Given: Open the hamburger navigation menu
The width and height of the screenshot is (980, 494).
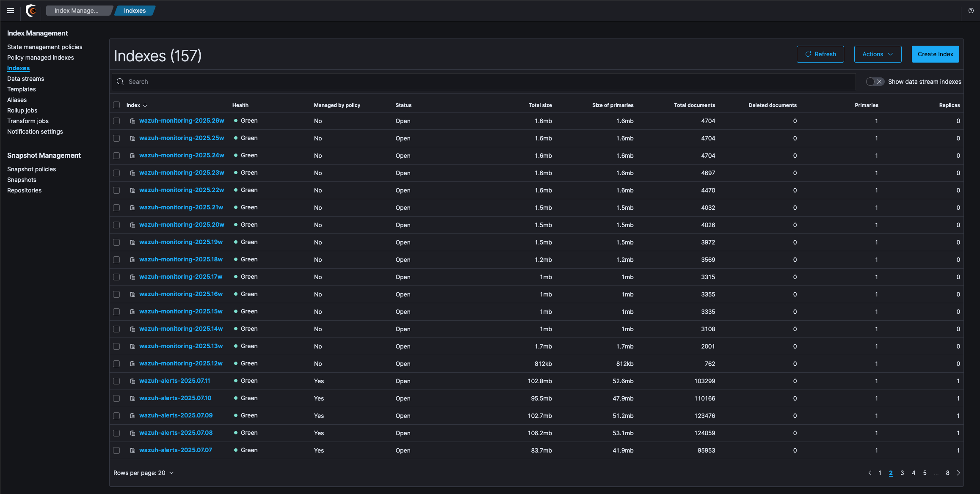Looking at the screenshot, I should (x=11, y=11).
